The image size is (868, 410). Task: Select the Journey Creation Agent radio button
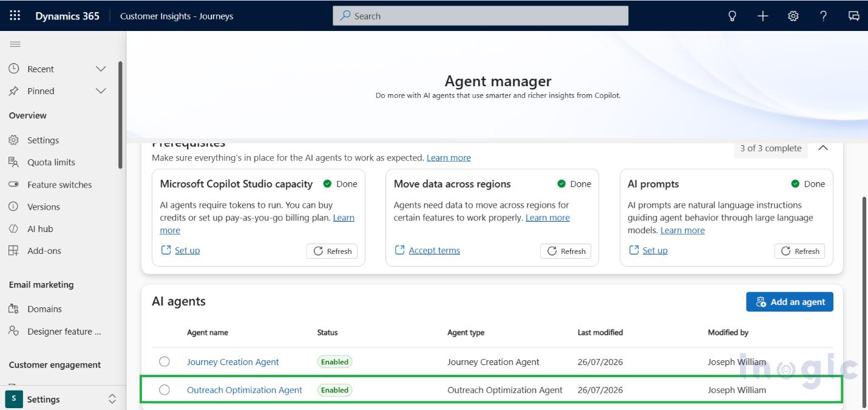click(164, 361)
